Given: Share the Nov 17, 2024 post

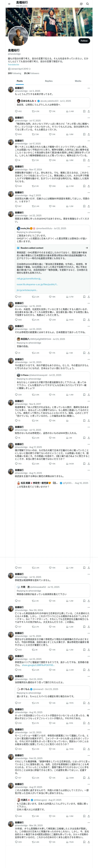Looking at the screenshot, I should pos(89,186).
